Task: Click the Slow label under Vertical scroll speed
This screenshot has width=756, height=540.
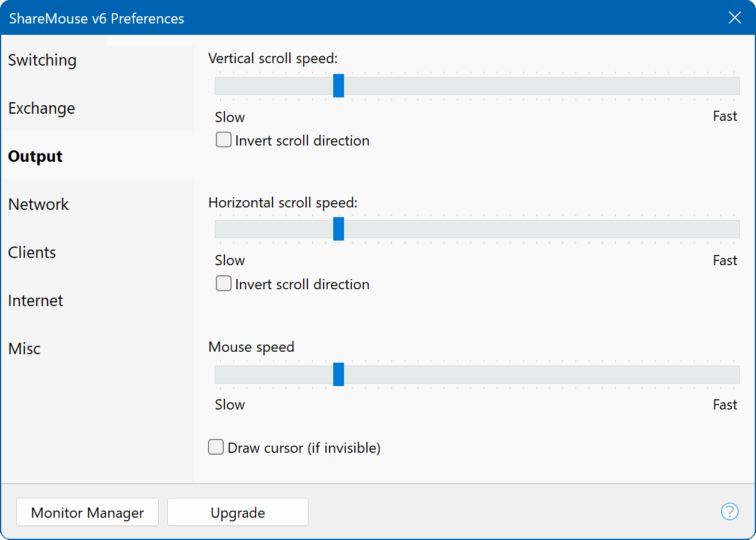Action: coord(230,117)
